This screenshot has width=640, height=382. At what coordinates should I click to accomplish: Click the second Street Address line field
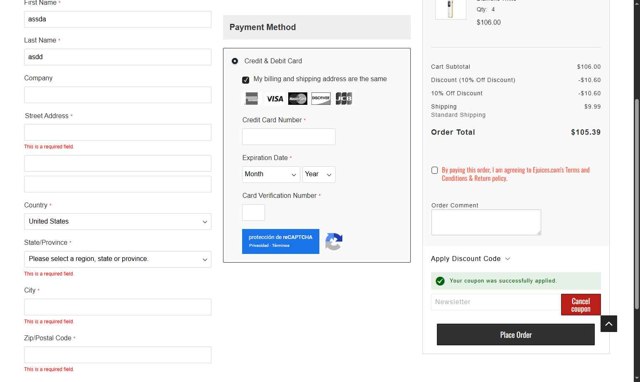tap(118, 163)
